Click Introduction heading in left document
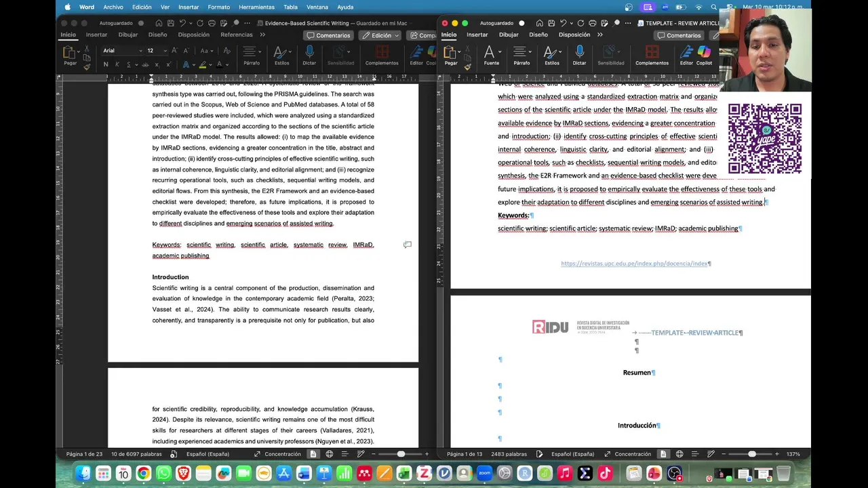 coord(170,277)
